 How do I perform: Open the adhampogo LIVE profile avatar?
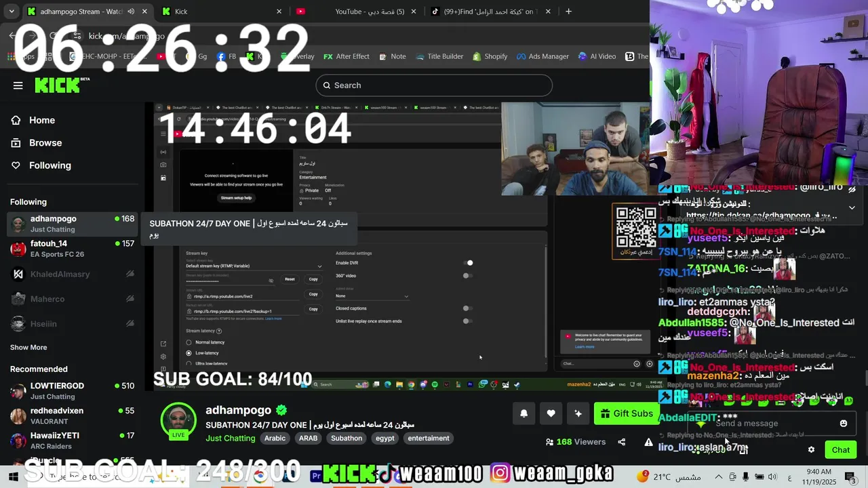[178, 420]
